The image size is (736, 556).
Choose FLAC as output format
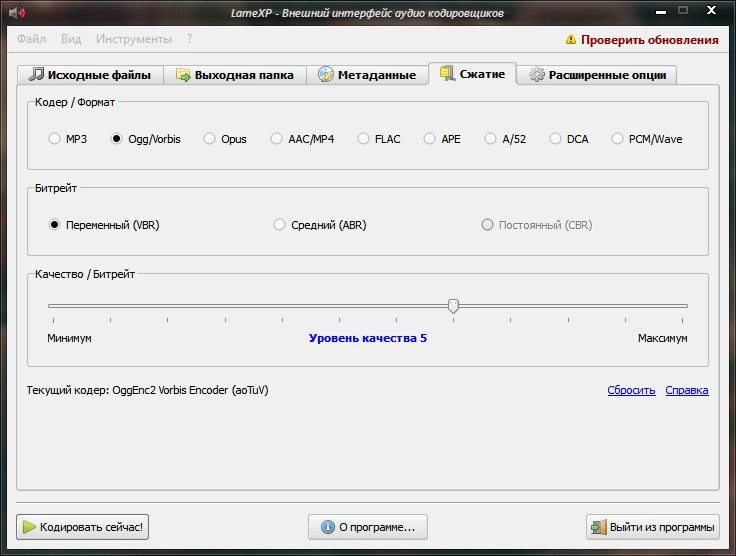[x=363, y=139]
